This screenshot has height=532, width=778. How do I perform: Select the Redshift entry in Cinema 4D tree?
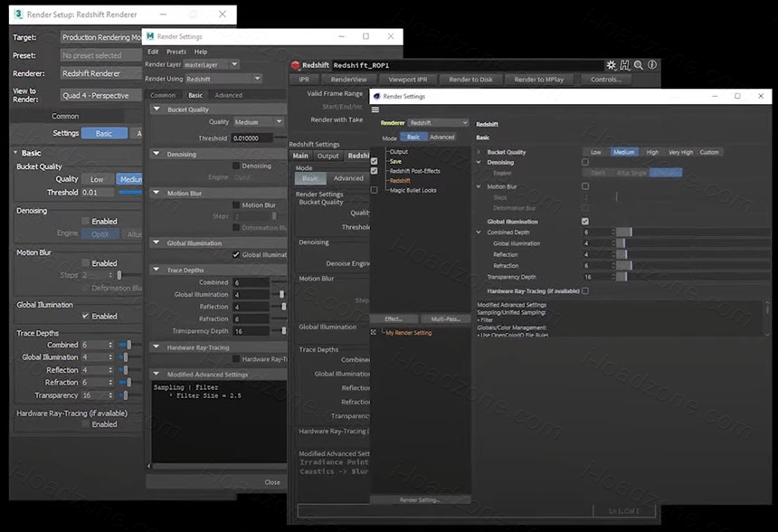(x=400, y=181)
